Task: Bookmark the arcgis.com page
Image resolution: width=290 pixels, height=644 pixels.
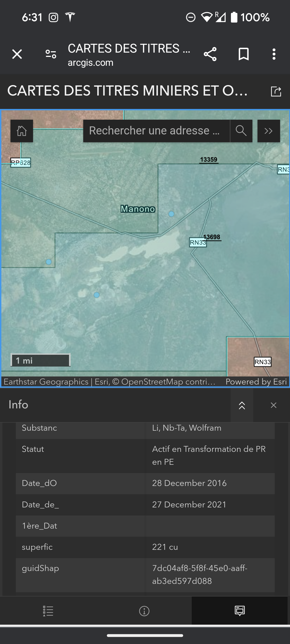Action: click(x=244, y=54)
